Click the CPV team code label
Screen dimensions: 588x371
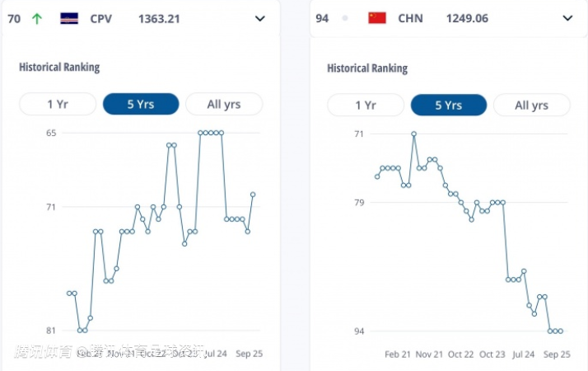pos(103,18)
